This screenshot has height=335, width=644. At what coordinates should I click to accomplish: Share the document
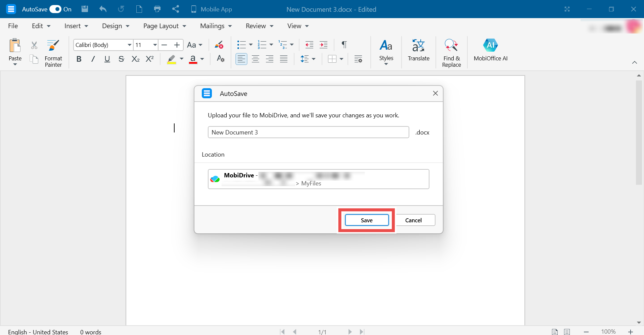point(175,9)
